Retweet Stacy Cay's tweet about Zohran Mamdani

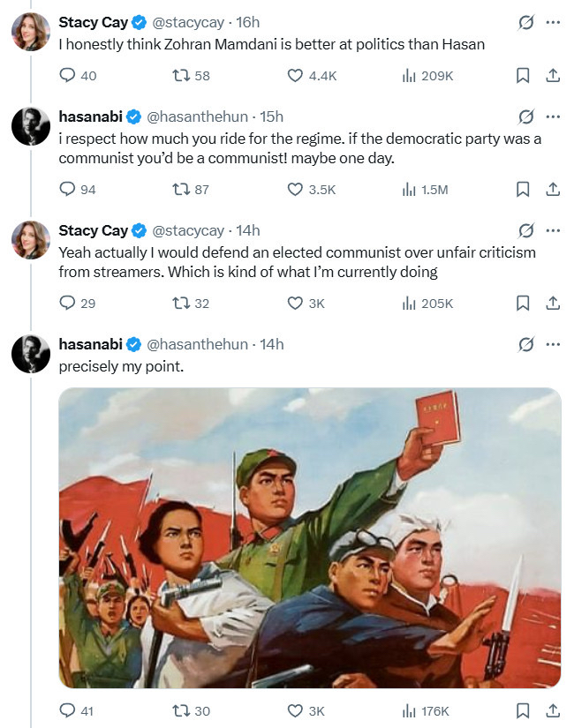(181, 76)
